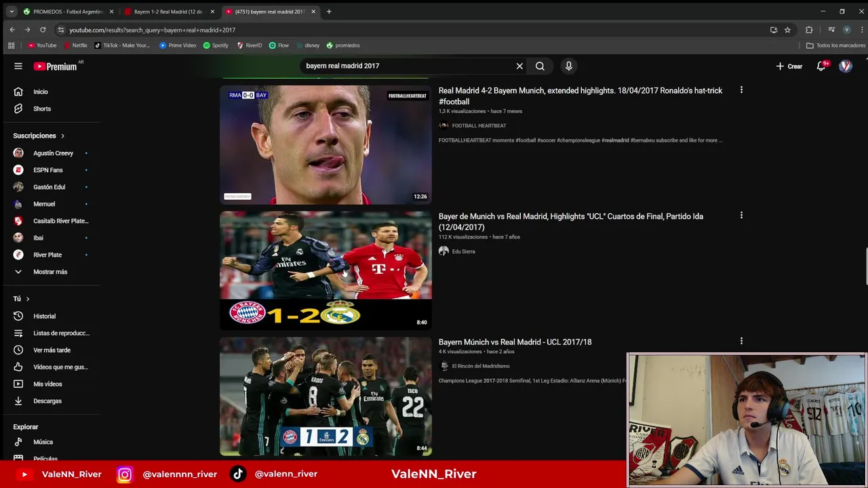Screen dimensions: 868x488
Task: Open the Prime Video bookmark
Action: click(x=178, y=45)
